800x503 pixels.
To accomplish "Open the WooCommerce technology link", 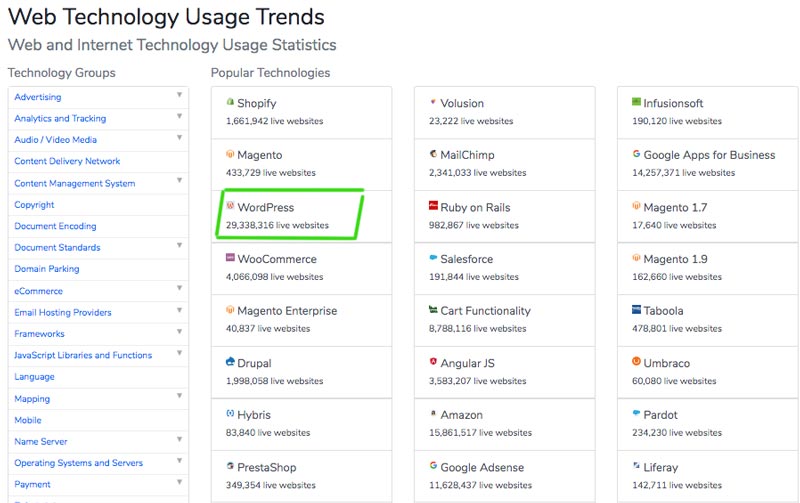I will point(277,259).
